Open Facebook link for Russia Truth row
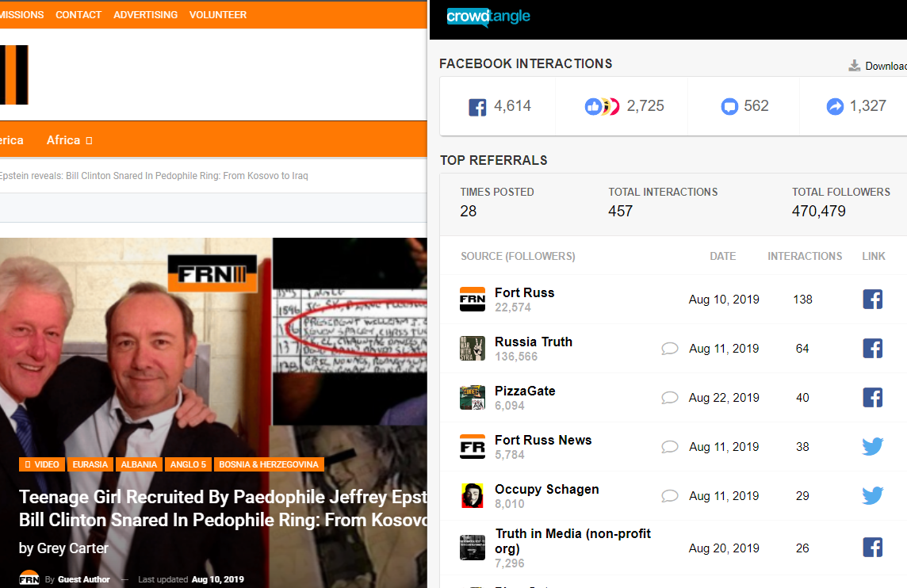Viewport: 907px width, 588px height. point(872,348)
